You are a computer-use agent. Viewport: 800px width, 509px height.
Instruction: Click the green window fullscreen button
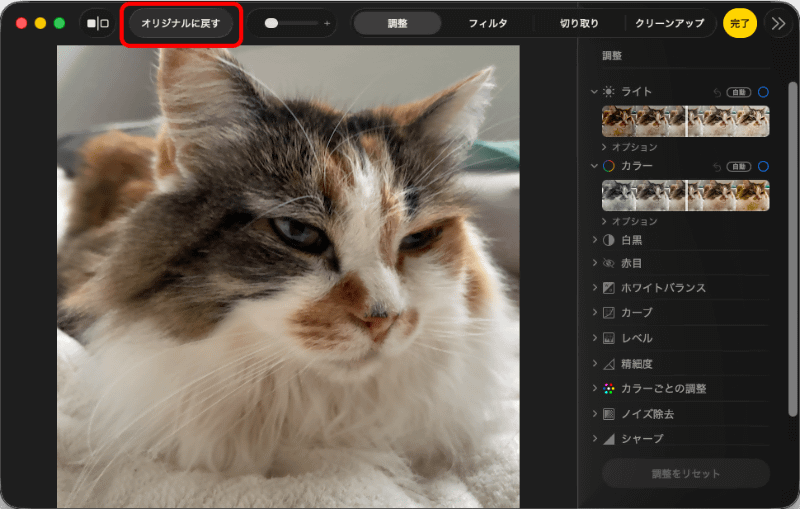click(x=59, y=23)
